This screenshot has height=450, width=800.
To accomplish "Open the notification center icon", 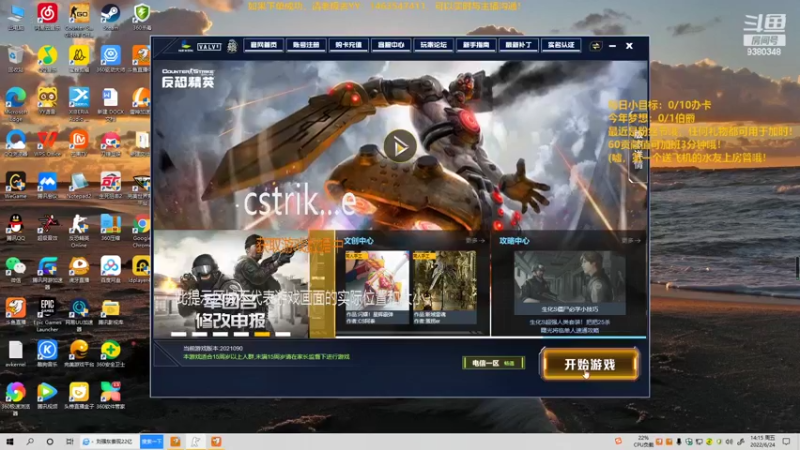I will tap(786, 441).
